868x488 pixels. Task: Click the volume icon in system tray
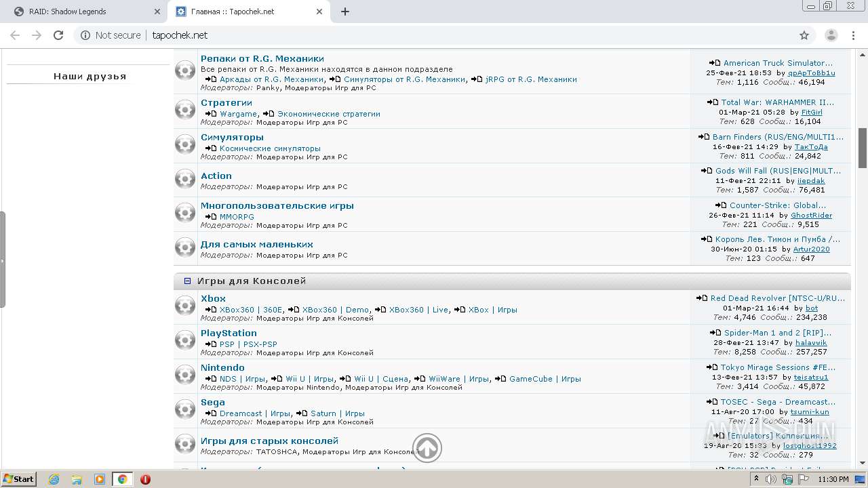pos(771,479)
